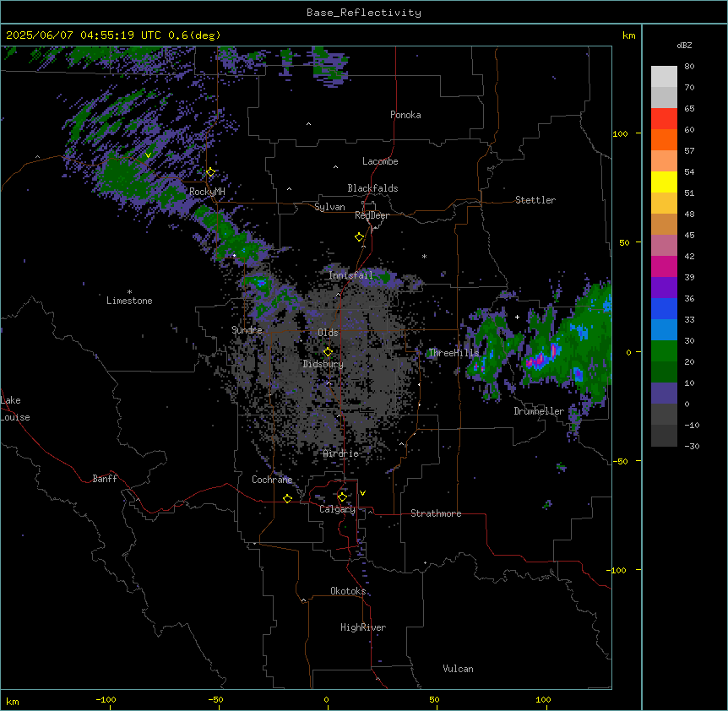Click the Sylvan label
This screenshot has width=728, height=711.
pos(329,207)
